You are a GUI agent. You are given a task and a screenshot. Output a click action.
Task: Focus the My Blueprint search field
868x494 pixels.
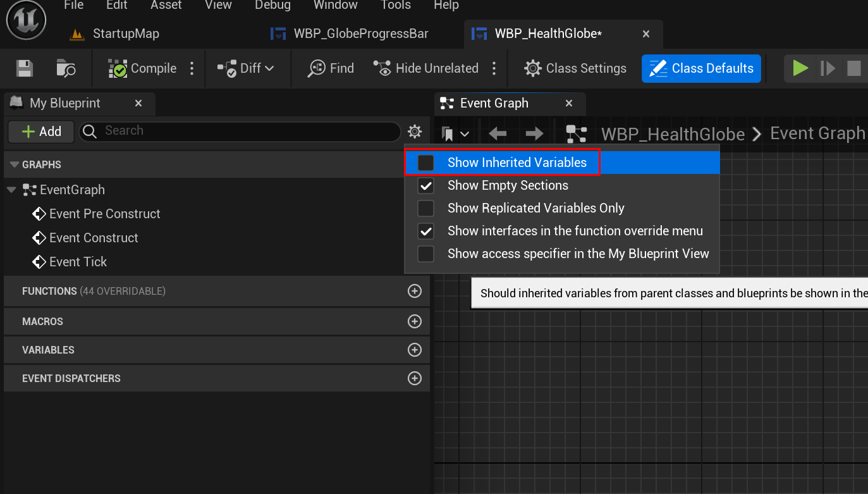(x=240, y=131)
